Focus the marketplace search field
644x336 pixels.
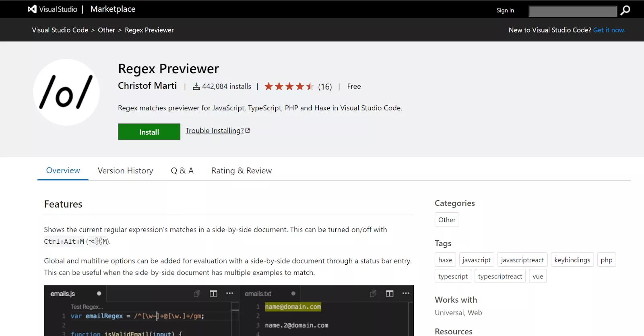[x=573, y=11]
